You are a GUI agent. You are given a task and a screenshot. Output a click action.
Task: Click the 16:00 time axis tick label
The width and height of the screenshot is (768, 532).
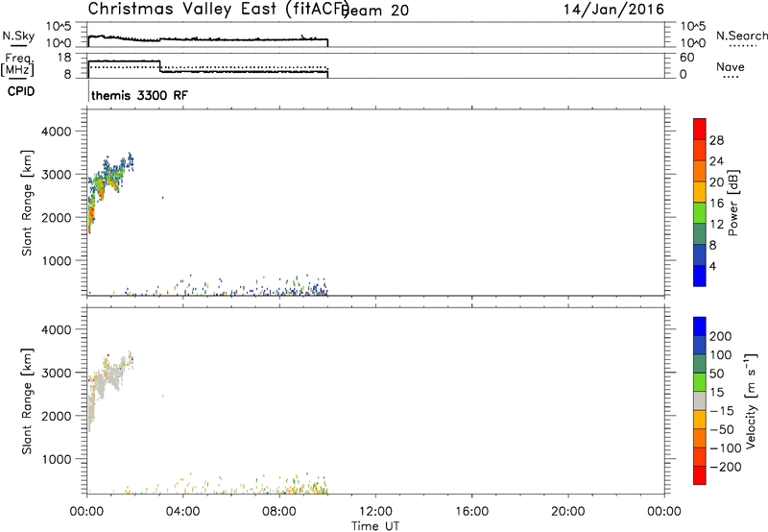pos(471,512)
